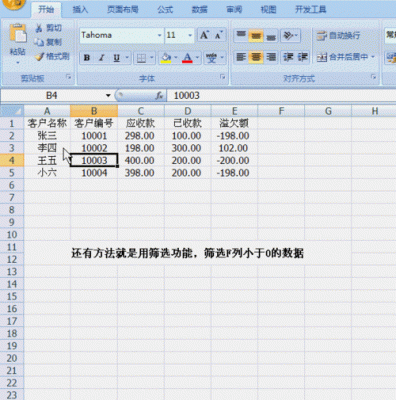Click the Name Box showing B4
The image size is (396, 400).
point(52,96)
